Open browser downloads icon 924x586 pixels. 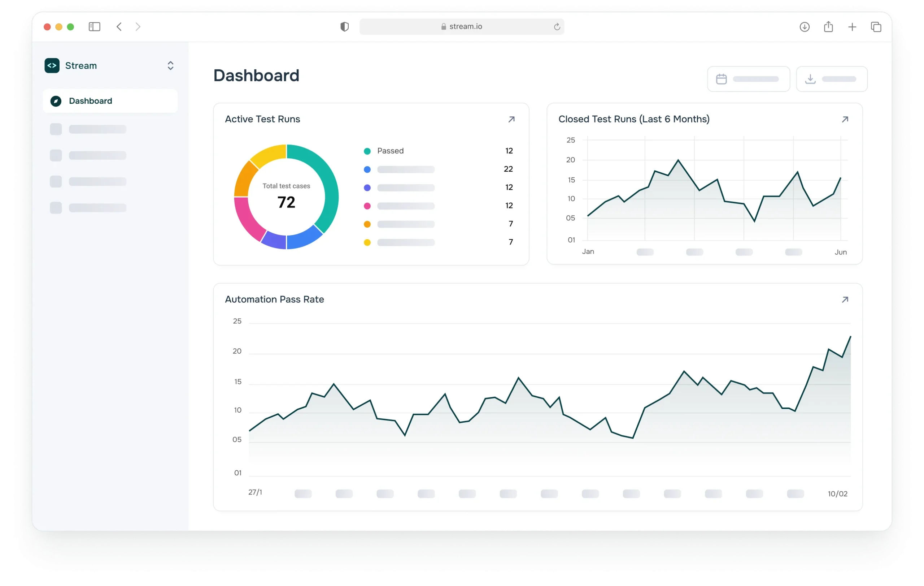click(804, 27)
